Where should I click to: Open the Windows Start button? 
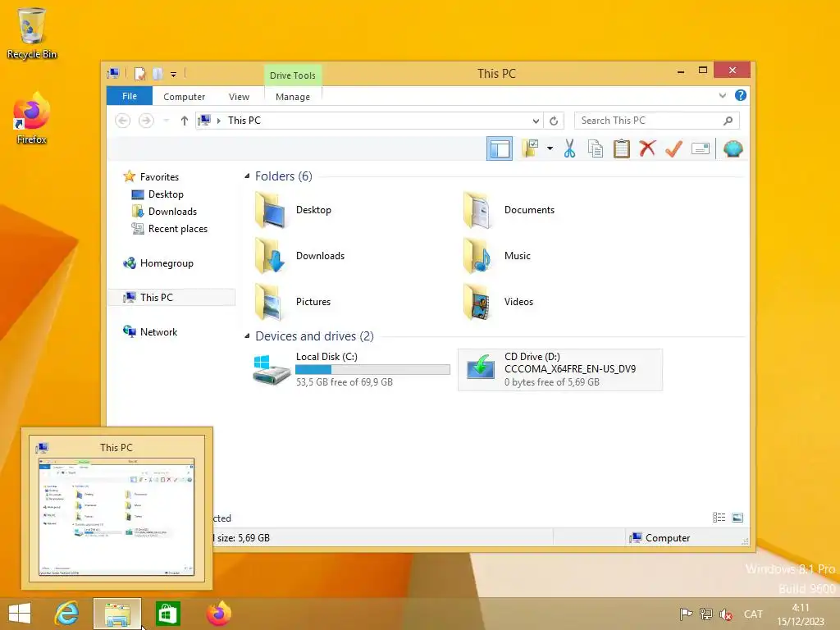point(20,614)
